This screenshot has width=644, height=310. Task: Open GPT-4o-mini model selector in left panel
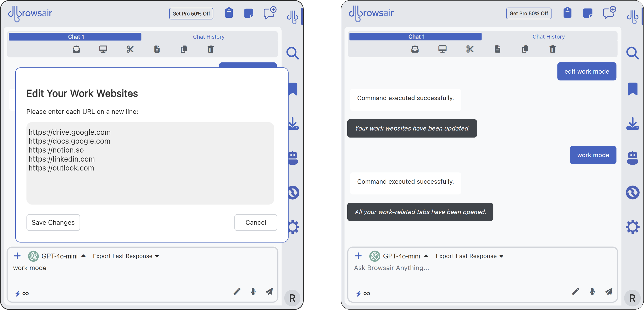pyautogui.click(x=59, y=256)
